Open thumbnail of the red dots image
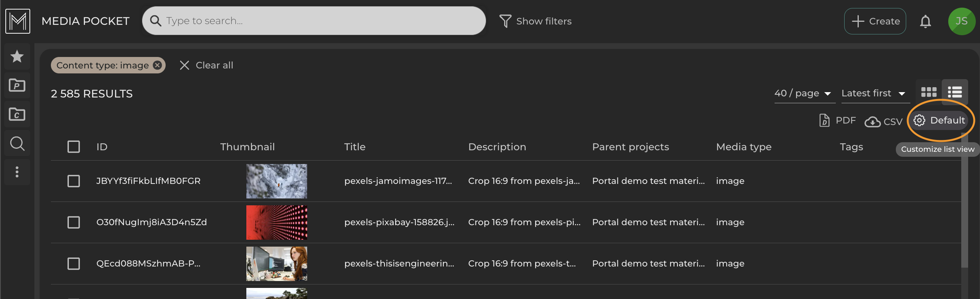 [x=276, y=222]
